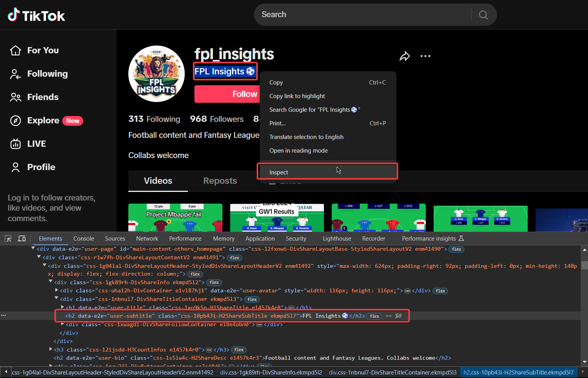Toggle the flex badge on the user-subtitle h2
Viewport: 588px width, 378px height.
[x=374, y=316]
